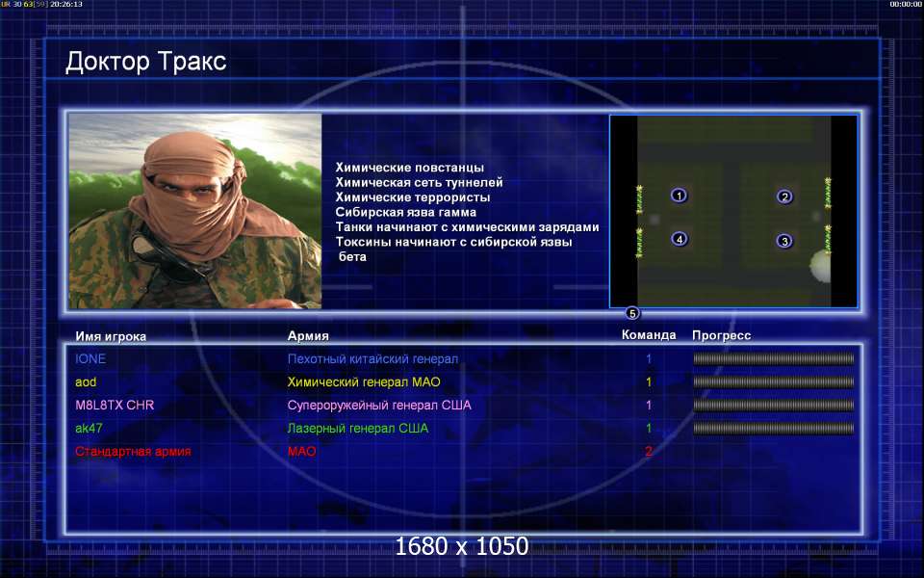The image size is (924, 578).
Task: Click "Пехотный китайский генерал" army entry
Action: click(x=372, y=358)
